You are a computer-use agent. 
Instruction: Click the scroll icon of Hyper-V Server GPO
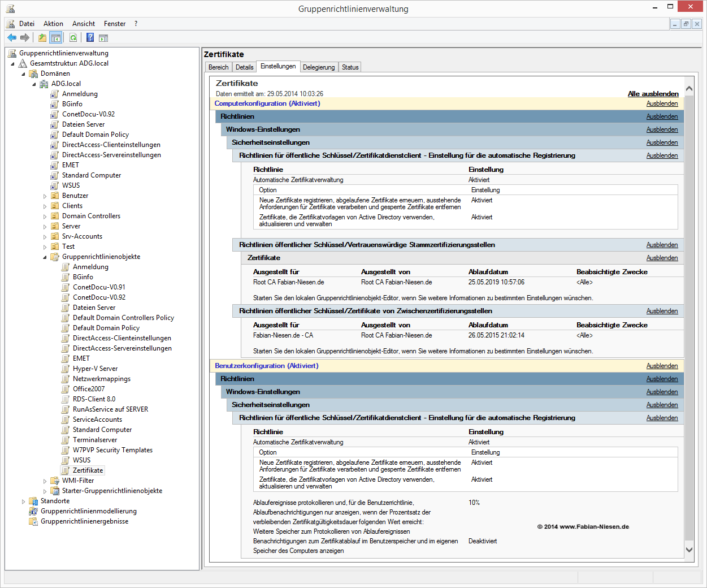[x=66, y=369]
